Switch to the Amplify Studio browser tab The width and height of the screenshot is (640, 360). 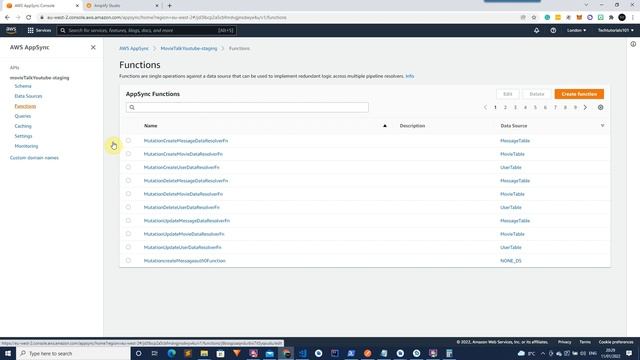point(121,6)
